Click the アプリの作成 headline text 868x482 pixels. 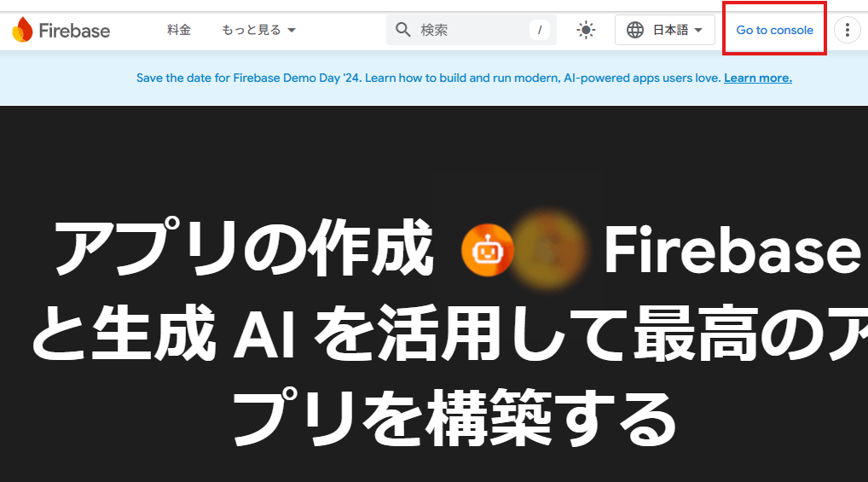[x=243, y=248]
